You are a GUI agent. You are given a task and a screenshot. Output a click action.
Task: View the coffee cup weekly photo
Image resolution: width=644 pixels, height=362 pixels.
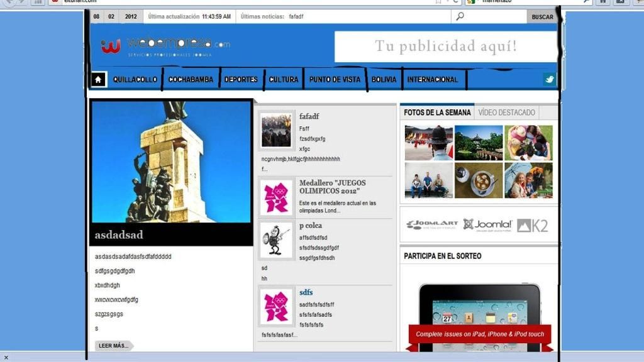click(x=479, y=180)
